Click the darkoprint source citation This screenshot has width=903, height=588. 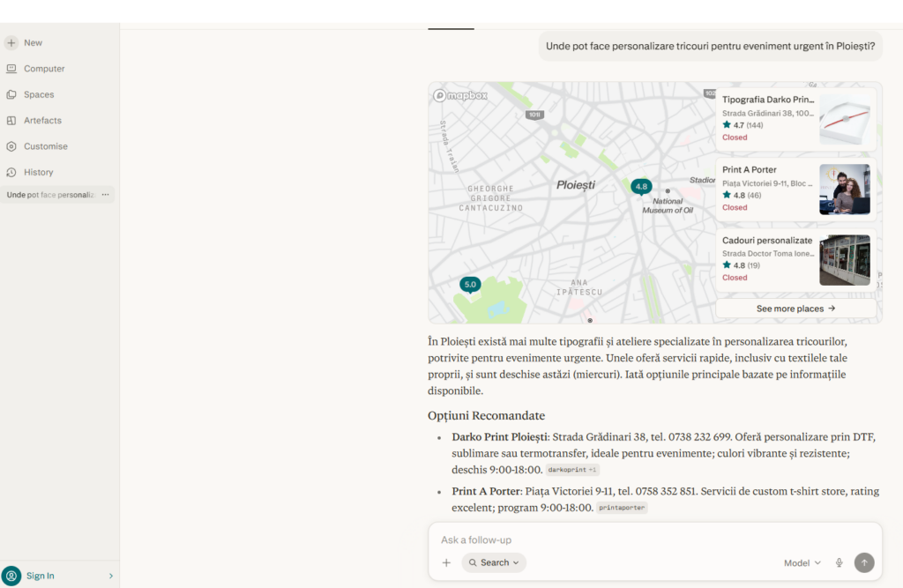pos(572,470)
